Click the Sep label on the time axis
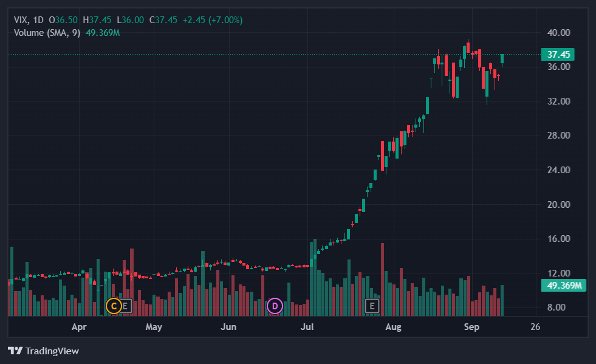This screenshot has height=364, width=596. click(x=471, y=327)
